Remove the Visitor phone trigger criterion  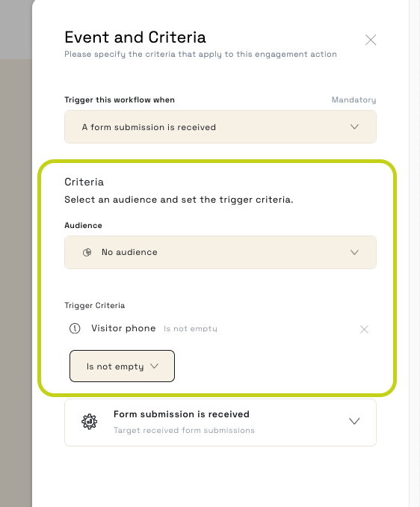coord(364,329)
